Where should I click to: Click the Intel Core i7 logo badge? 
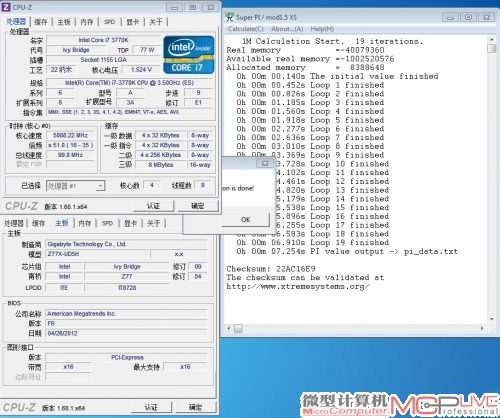click(x=189, y=55)
